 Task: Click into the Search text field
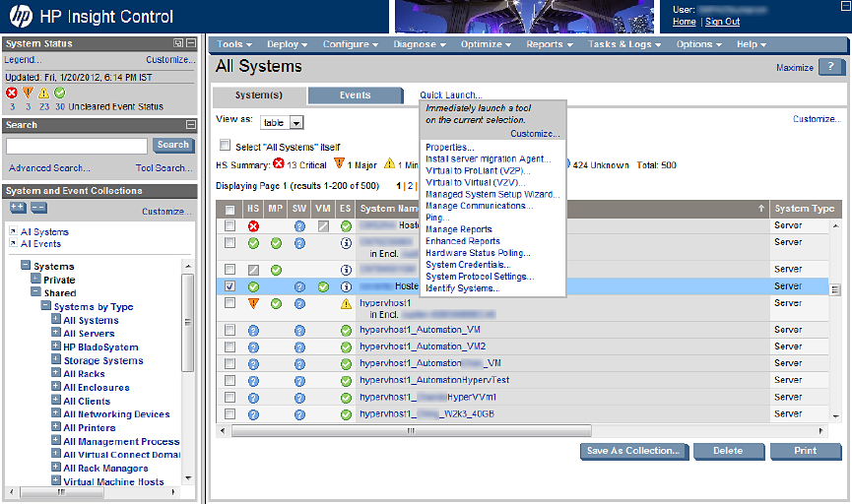pos(77,146)
